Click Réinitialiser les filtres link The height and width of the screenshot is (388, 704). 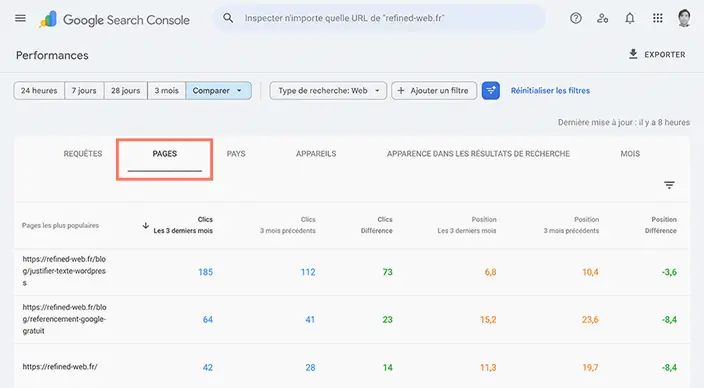click(550, 90)
